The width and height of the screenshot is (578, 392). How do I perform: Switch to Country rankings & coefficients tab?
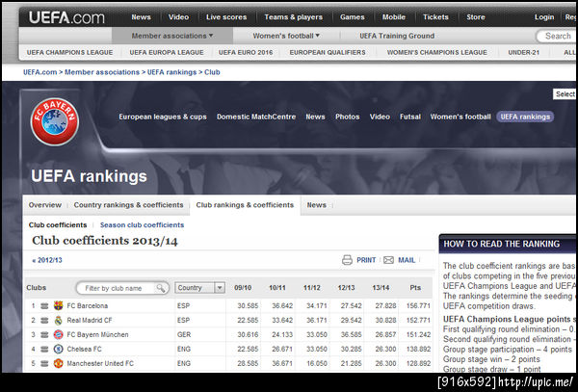128,205
